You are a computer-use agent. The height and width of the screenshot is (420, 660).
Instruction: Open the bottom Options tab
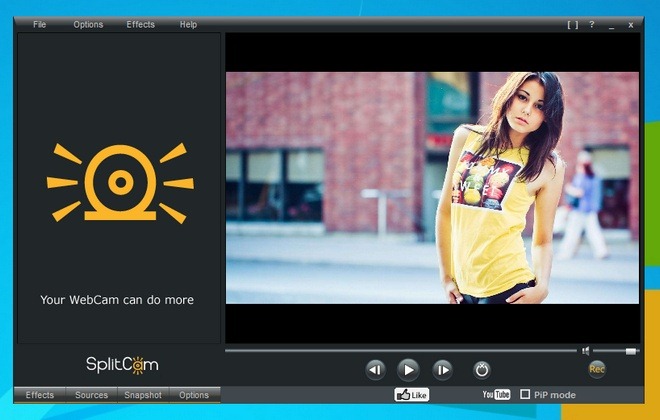(x=194, y=395)
